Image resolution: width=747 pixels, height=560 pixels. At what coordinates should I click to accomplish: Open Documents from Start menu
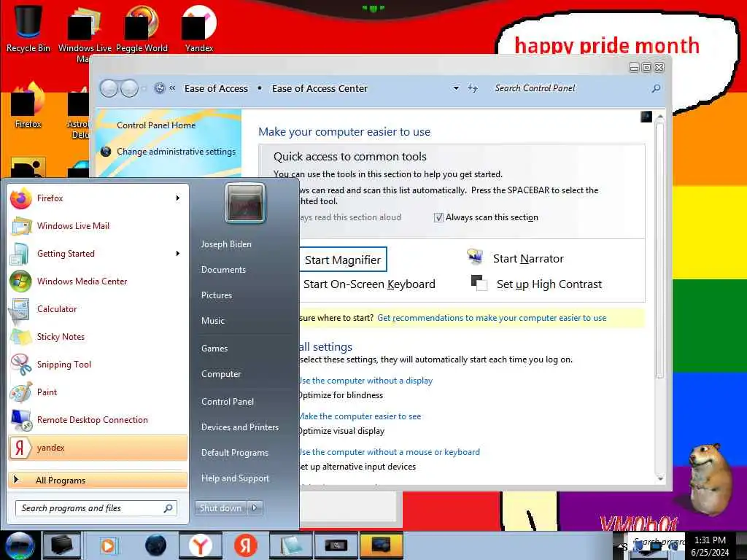[x=223, y=270]
